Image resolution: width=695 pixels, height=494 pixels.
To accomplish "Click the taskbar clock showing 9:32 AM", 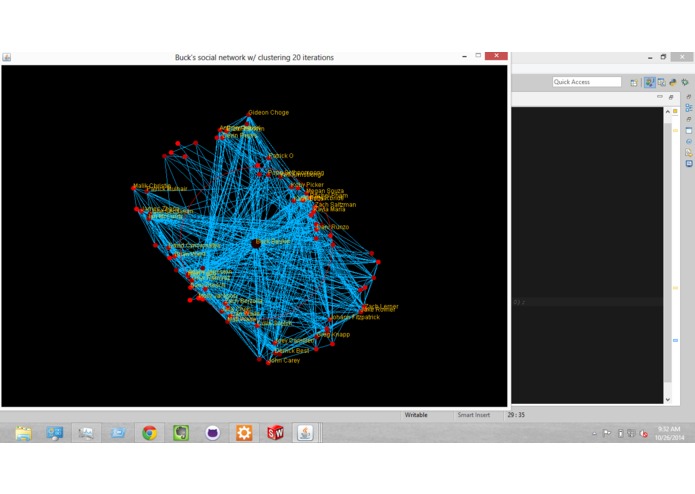I will pyautogui.click(x=669, y=433).
